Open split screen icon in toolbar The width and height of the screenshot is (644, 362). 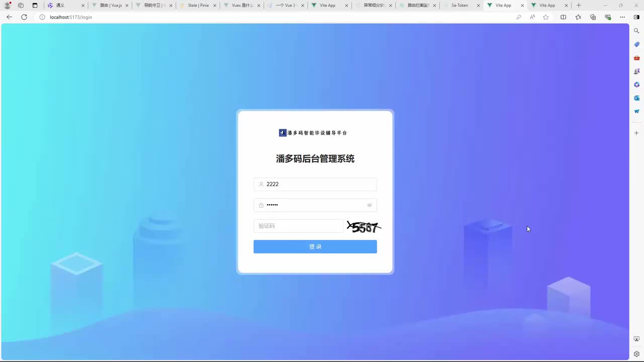point(563,17)
